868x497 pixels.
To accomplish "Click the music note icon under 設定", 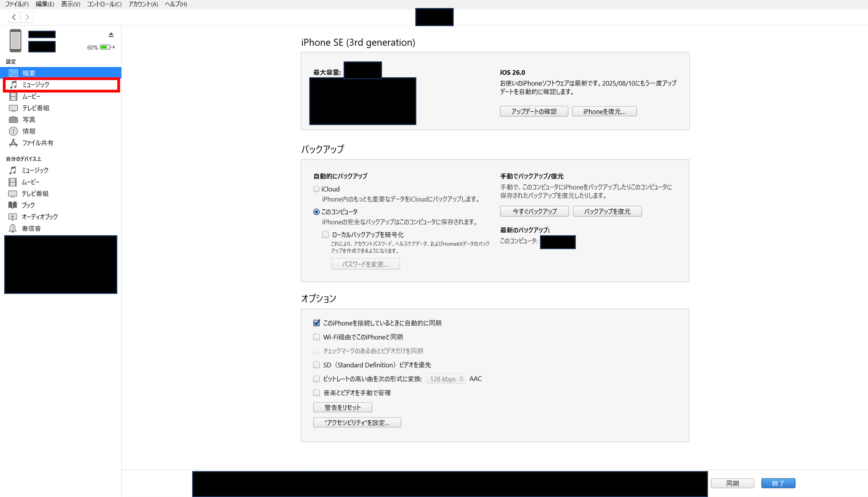I will coord(13,85).
